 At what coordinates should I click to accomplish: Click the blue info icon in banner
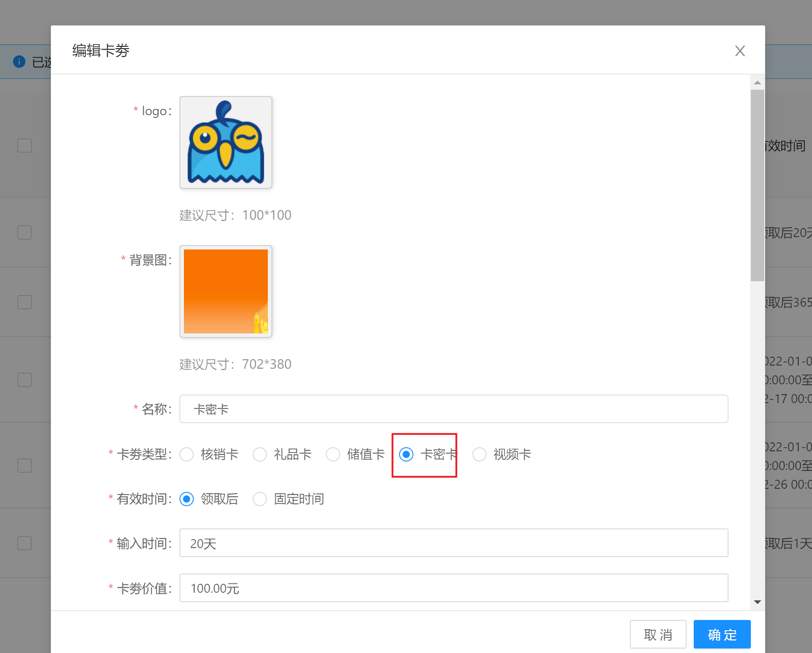click(x=19, y=62)
